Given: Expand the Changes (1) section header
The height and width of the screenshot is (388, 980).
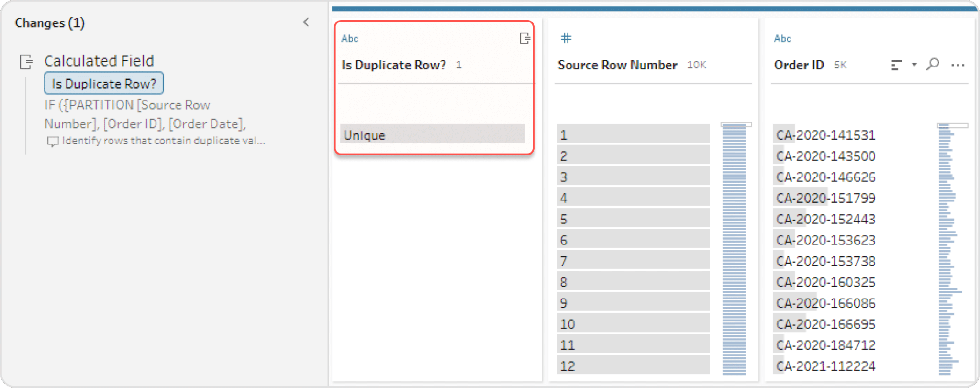Looking at the screenshot, I should [x=50, y=22].
